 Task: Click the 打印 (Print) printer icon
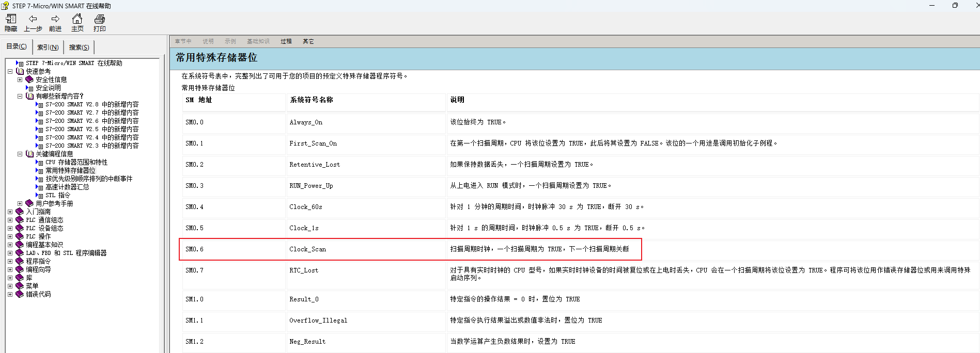point(99,19)
